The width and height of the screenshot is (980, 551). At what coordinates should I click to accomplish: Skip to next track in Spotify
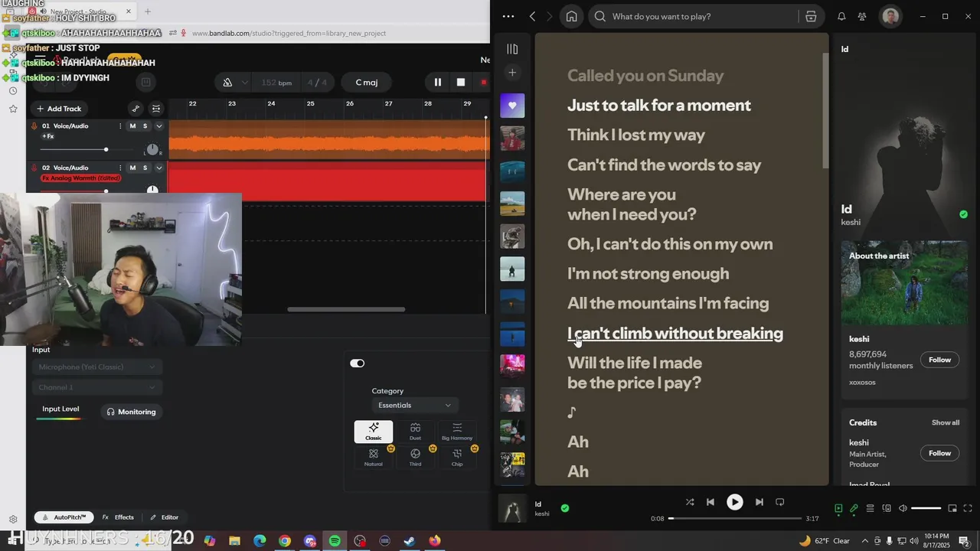(x=759, y=502)
